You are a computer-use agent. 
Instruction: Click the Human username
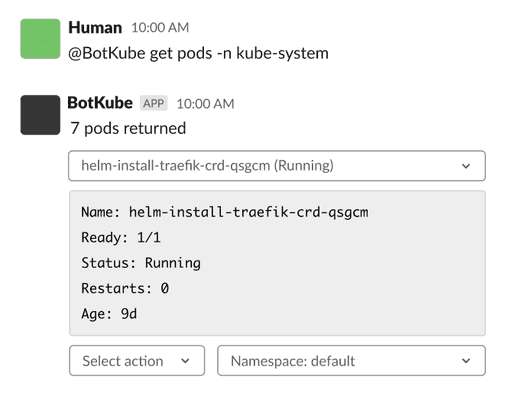tap(95, 27)
